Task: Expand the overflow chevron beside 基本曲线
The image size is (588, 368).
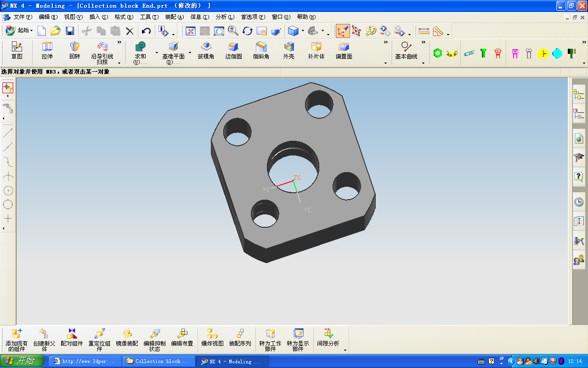Action: [x=423, y=43]
